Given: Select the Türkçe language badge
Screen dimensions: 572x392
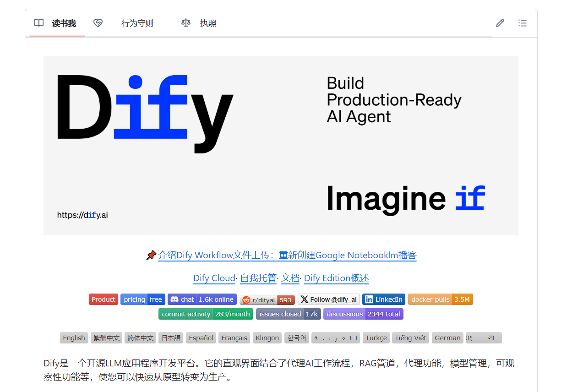Looking at the screenshot, I should click(x=376, y=338).
